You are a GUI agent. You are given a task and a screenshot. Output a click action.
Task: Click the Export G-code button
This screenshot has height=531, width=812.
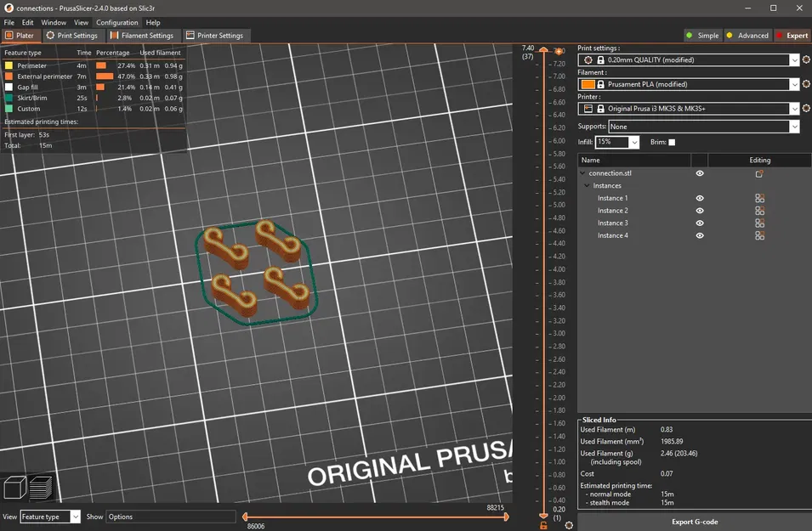coord(695,522)
